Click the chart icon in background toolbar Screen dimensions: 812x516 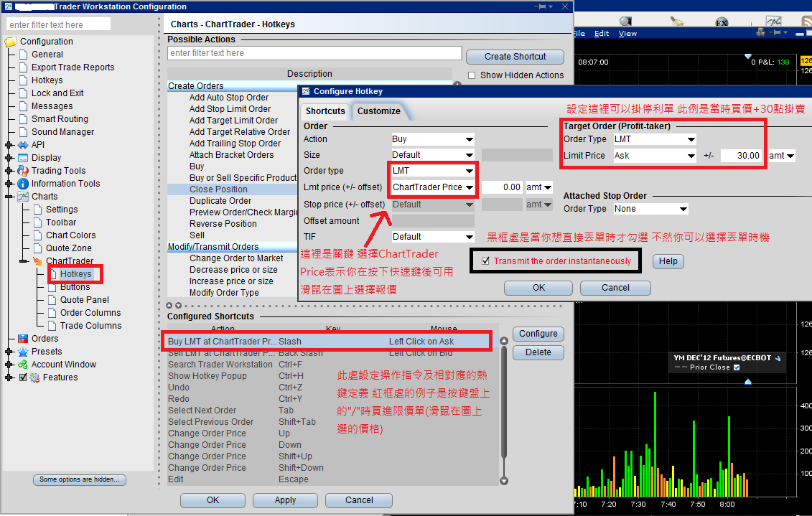point(774,22)
